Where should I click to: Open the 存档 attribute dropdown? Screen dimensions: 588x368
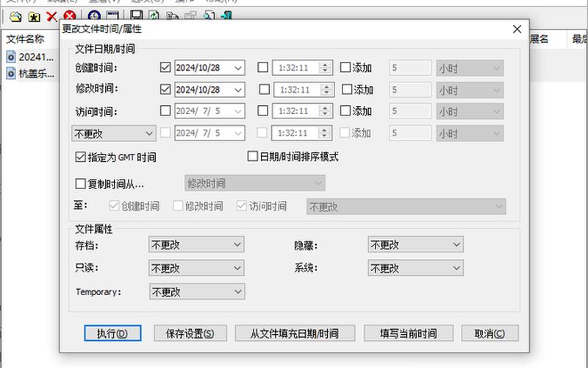pyautogui.click(x=196, y=245)
